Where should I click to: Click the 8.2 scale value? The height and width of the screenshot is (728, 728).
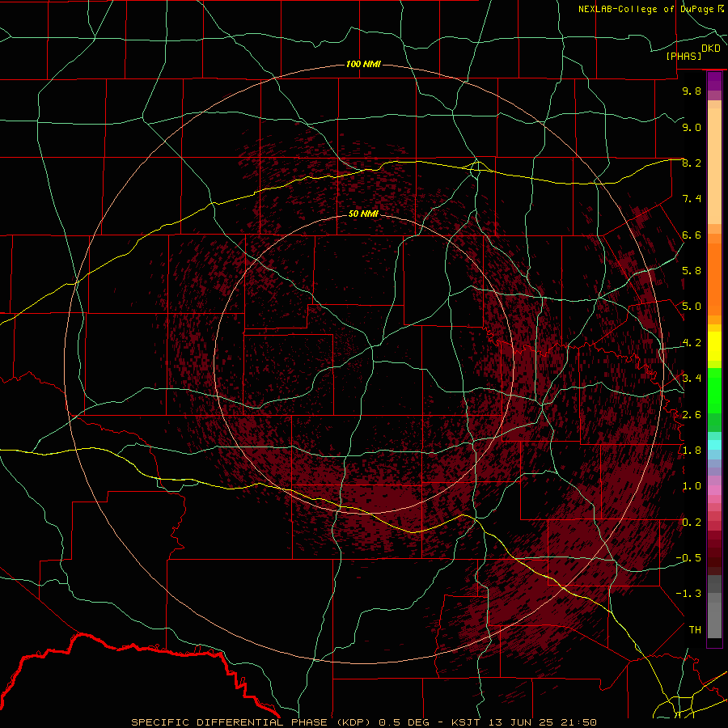[692, 163]
